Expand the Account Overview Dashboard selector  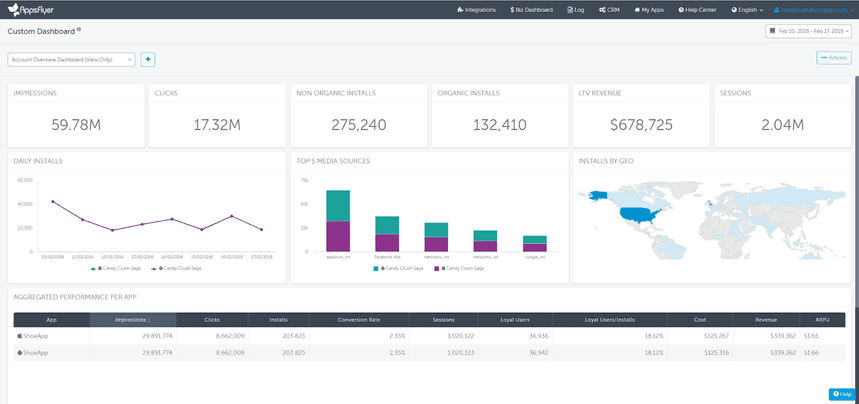[x=71, y=60]
